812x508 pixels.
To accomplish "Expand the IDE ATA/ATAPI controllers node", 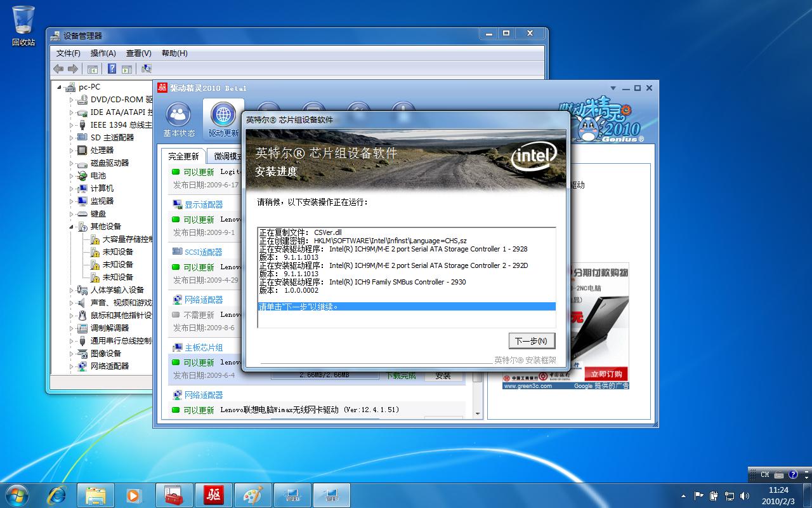I will coord(72,112).
